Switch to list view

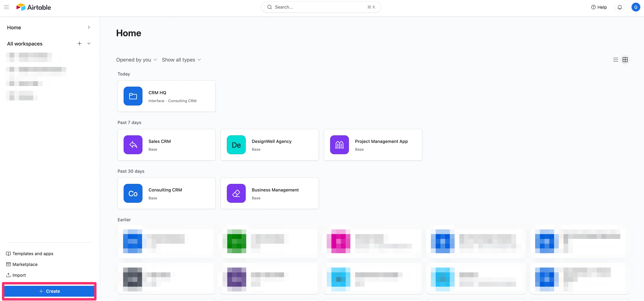[616, 60]
